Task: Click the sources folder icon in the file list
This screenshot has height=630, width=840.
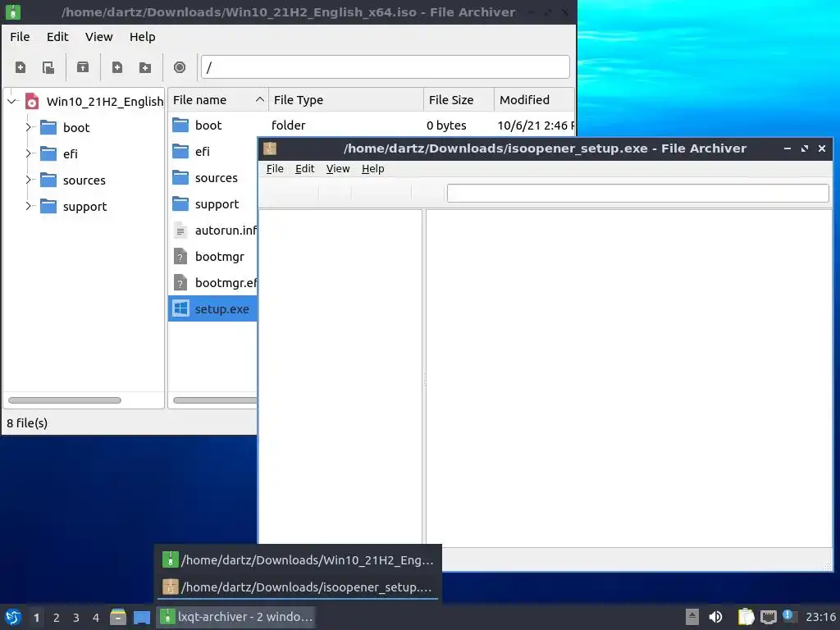Action: click(x=180, y=178)
